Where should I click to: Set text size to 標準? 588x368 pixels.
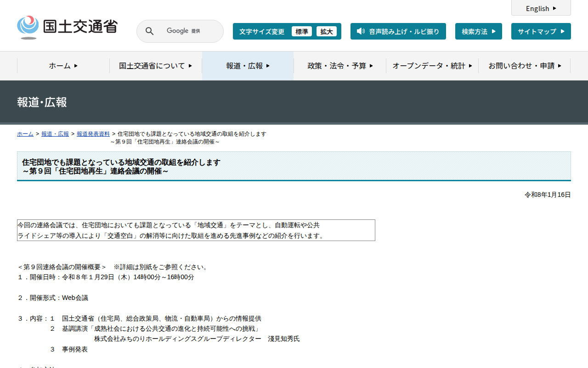[302, 31]
